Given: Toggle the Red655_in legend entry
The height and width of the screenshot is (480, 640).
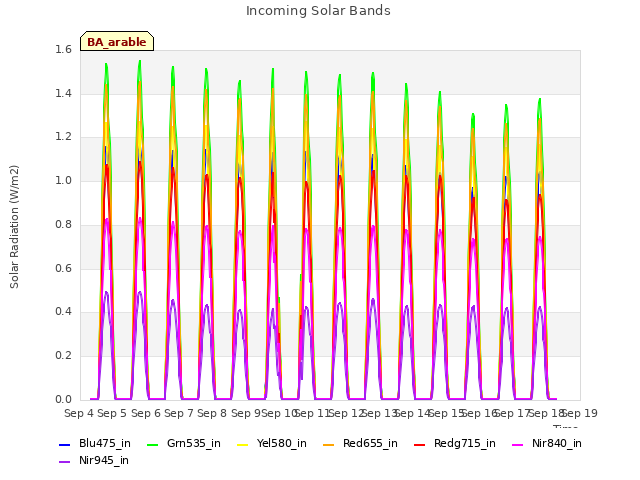Looking at the screenshot, I should (360, 444).
